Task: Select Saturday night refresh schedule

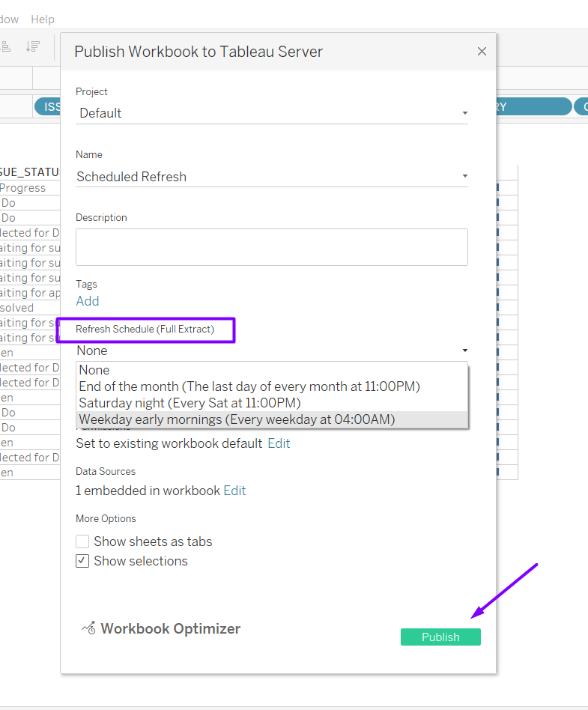Action: (x=190, y=403)
